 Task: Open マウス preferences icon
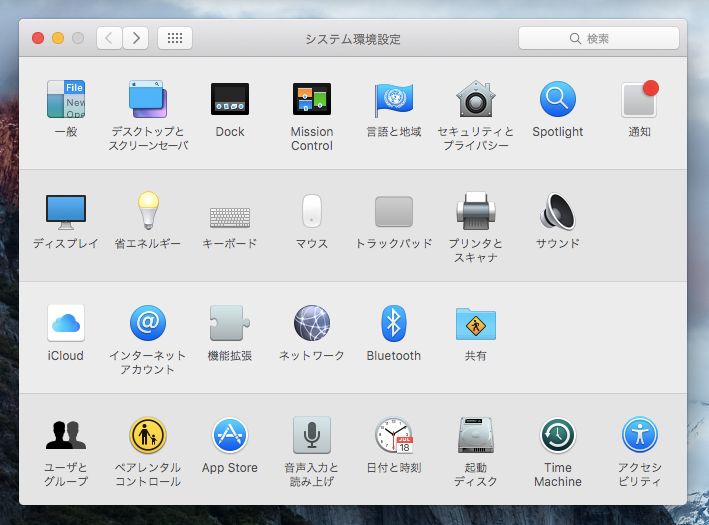(312, 211)
